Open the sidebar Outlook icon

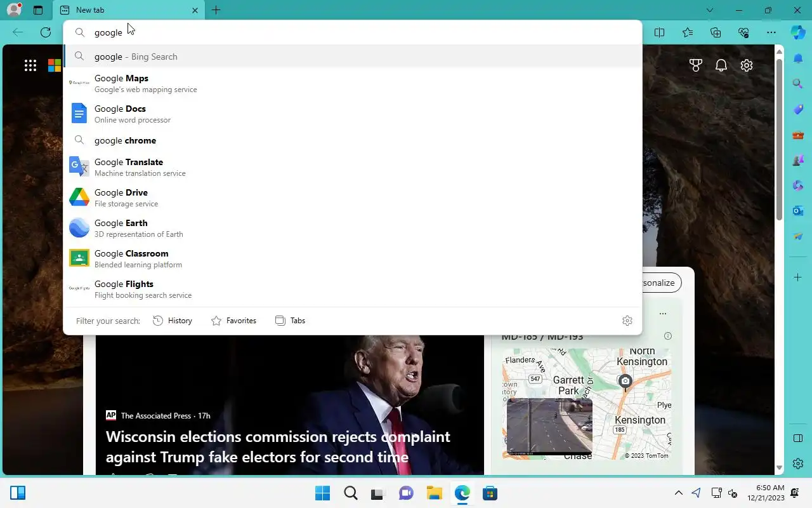[798, 211]
